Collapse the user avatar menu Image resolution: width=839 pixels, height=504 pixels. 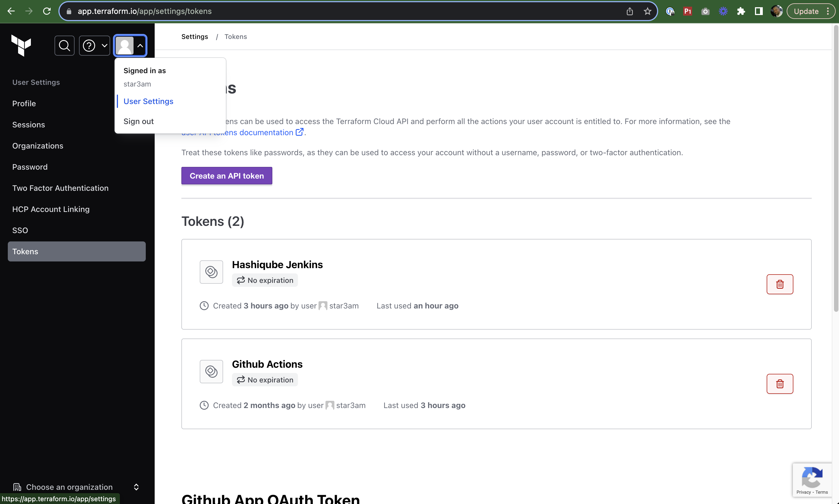coord(130,46)
